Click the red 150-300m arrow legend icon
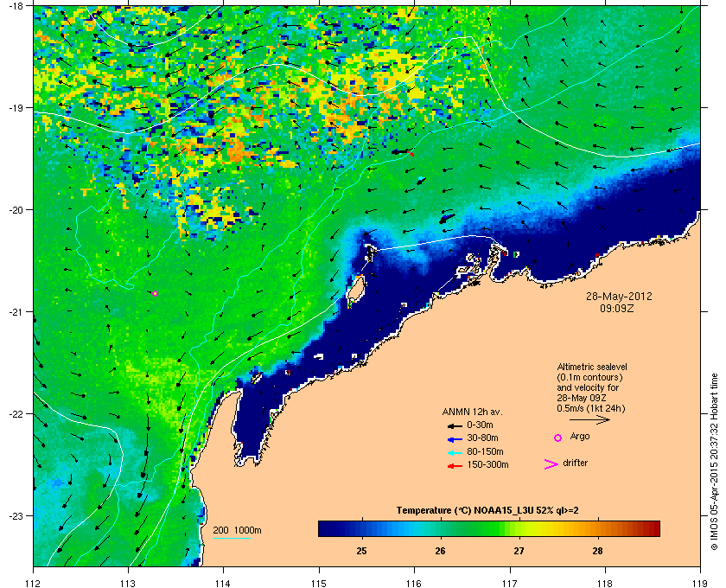726x588 pixels. point(455,466)
